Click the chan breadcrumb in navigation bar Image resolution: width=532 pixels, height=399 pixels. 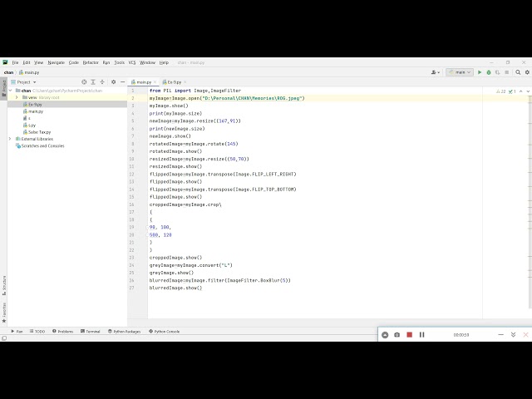[8, 72]
